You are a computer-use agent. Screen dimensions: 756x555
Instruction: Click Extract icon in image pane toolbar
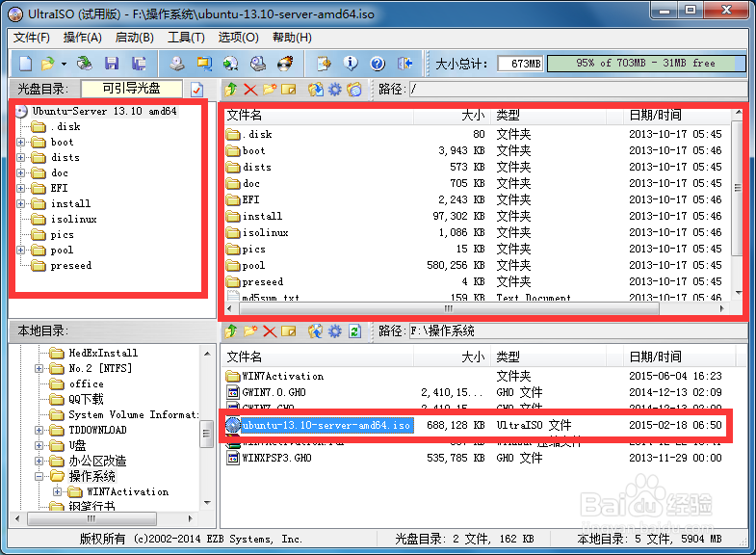click(316, 90)
